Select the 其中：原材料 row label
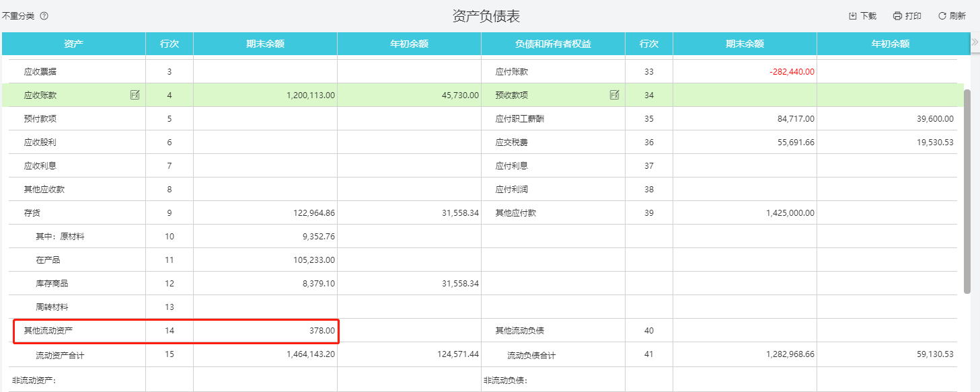This screenshot has height=392, width=980. [x=61, y=236]
